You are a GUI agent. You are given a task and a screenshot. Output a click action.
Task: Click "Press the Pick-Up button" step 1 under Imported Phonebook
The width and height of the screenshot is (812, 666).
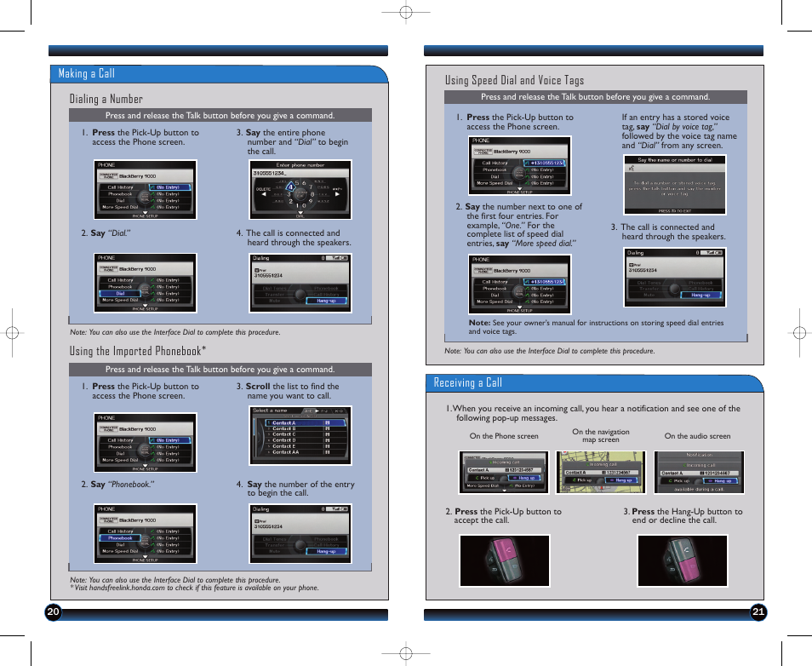click(140, 391)
